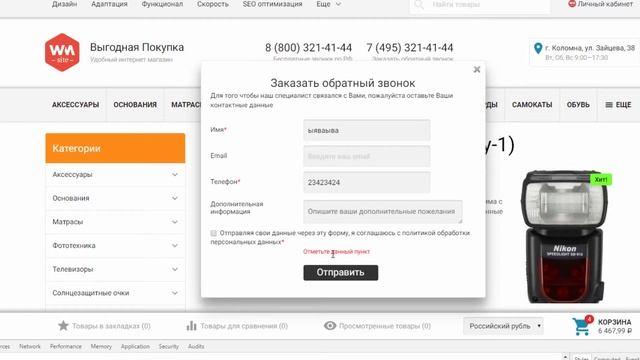Switch to DevTools Network tab

(x=30, y=347)
